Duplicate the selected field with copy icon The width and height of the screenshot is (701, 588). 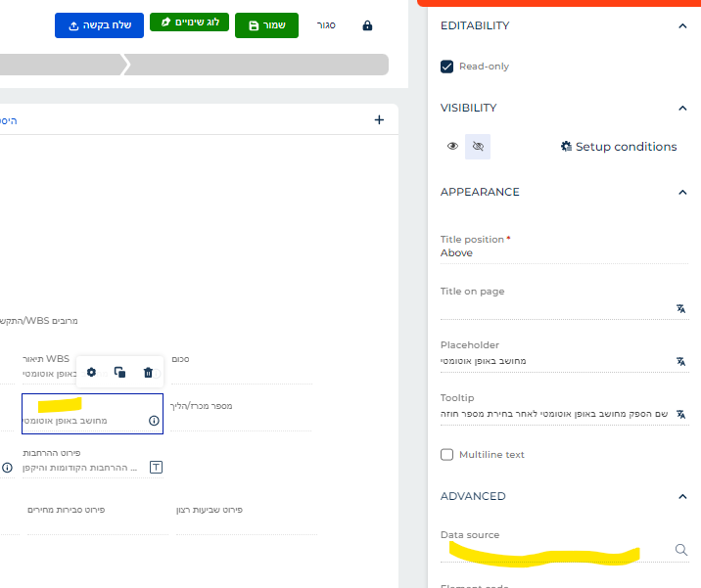pyautogui.click(x=119, y=372)
